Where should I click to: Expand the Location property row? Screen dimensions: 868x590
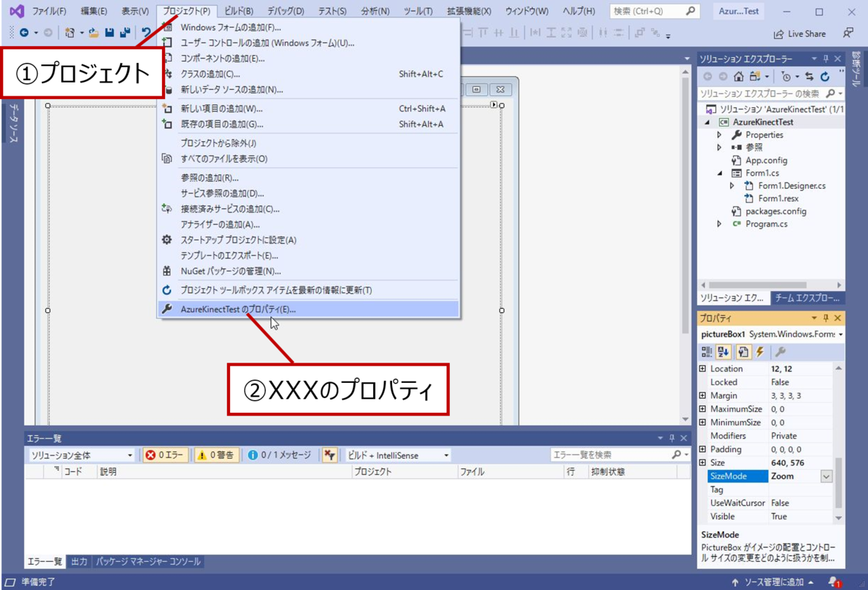coord(702,368)
